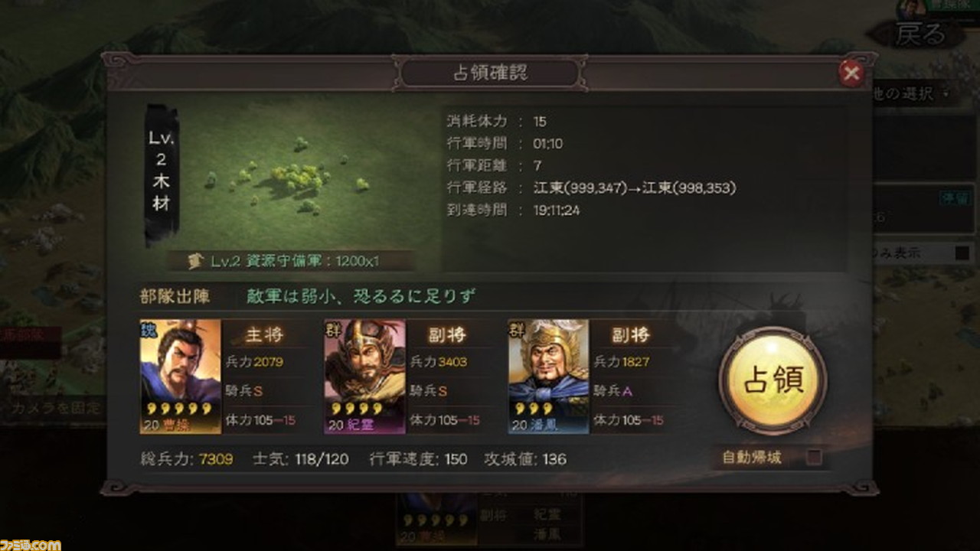
Task: Close the 占領確認 dialog with red X
Action: (x=851, y=73)
